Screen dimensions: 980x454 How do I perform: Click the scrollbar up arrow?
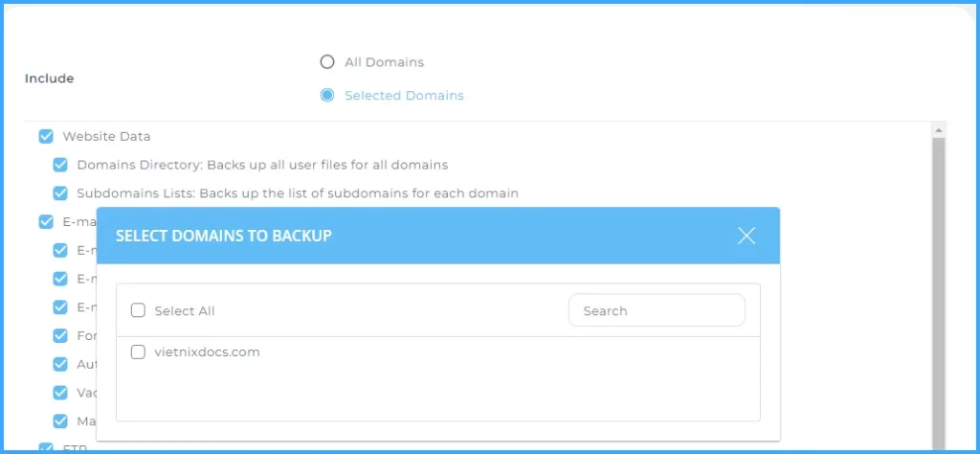click(x=938, y=129)
